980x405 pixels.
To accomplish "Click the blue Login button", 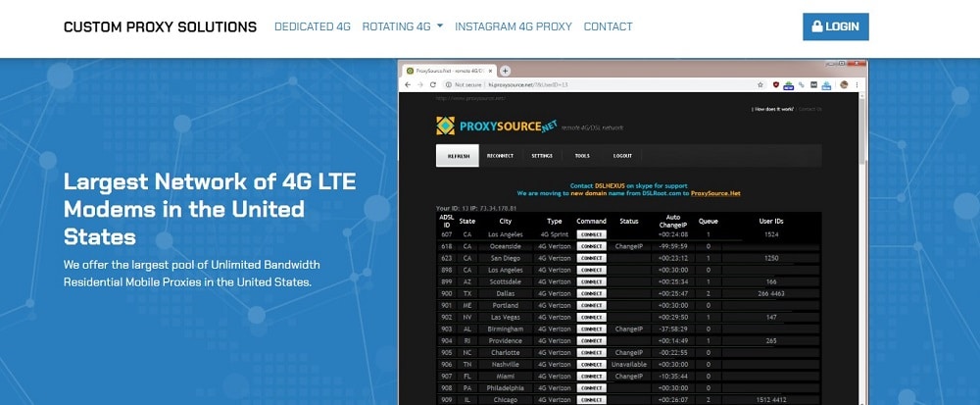I will 836,26.
